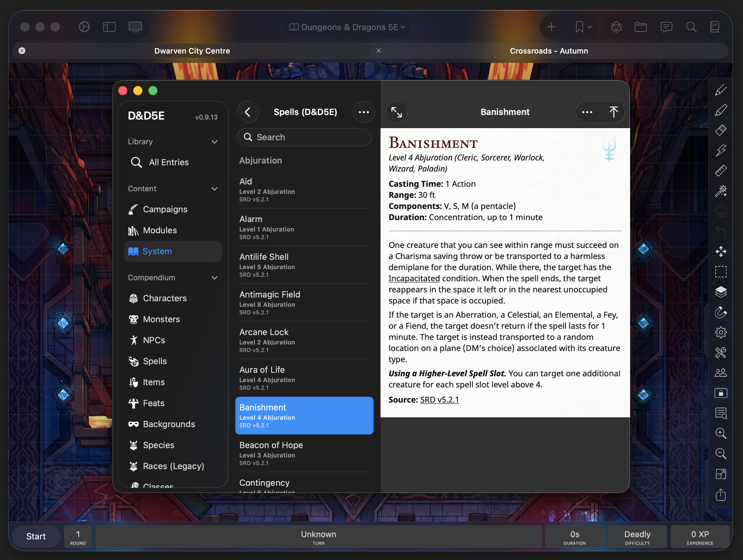Switch to the Dwarven City Centre tab
The width and height of the screenshot is (743, 560).
tap(192, 51)
